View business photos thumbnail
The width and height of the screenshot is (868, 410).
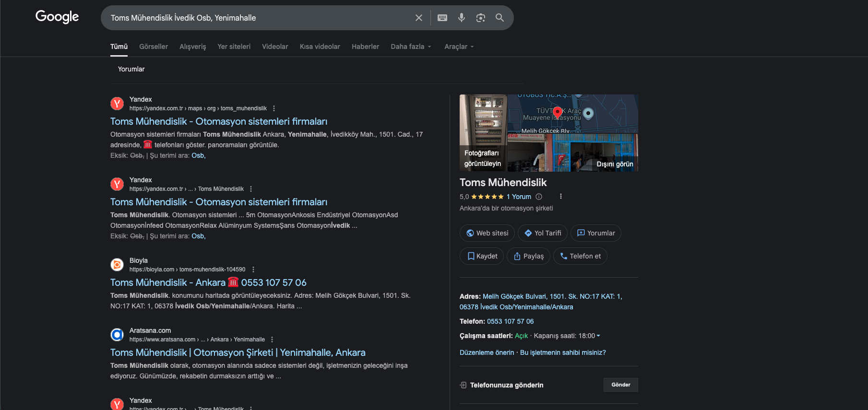(x=483, y=133)
